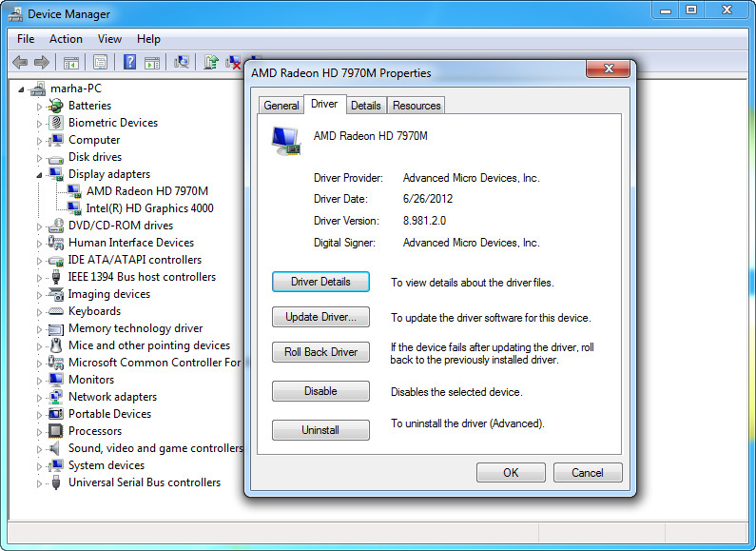Open the View menu
This screenshot has height=551, width=756.
(x=109, y=39)
